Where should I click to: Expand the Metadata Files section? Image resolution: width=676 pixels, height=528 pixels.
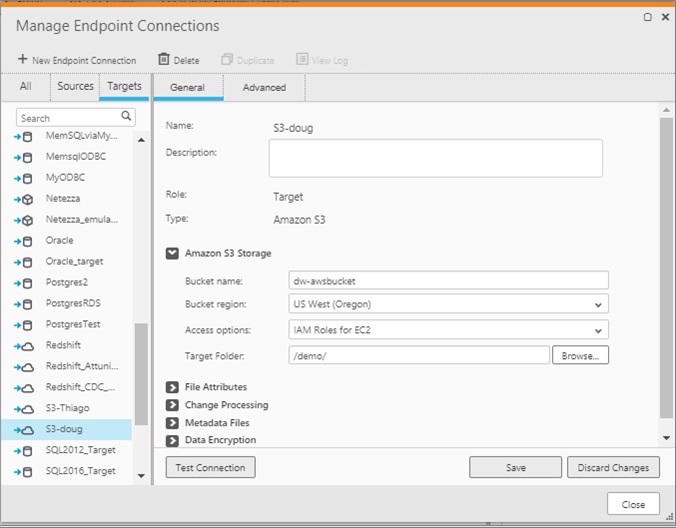point(172,423)
